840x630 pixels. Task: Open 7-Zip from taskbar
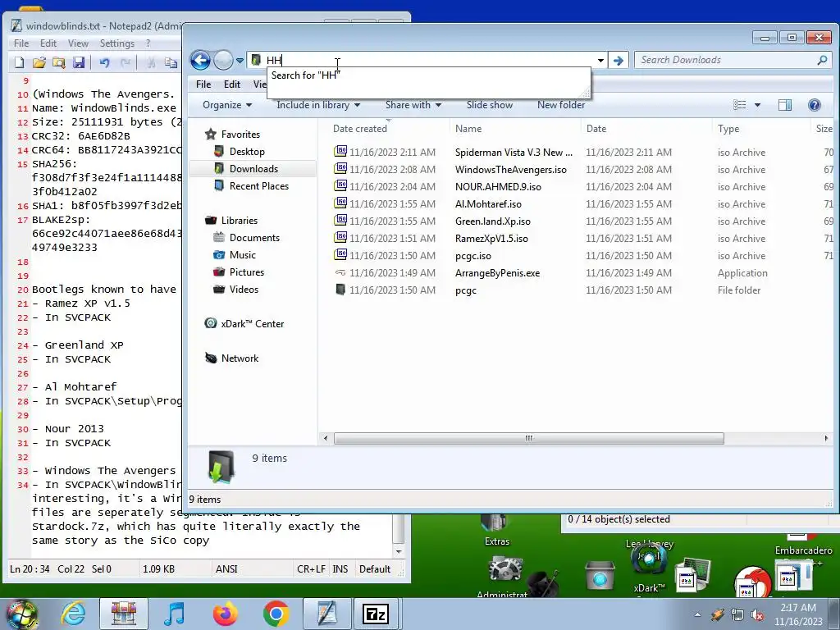click(x=375, y=614)
